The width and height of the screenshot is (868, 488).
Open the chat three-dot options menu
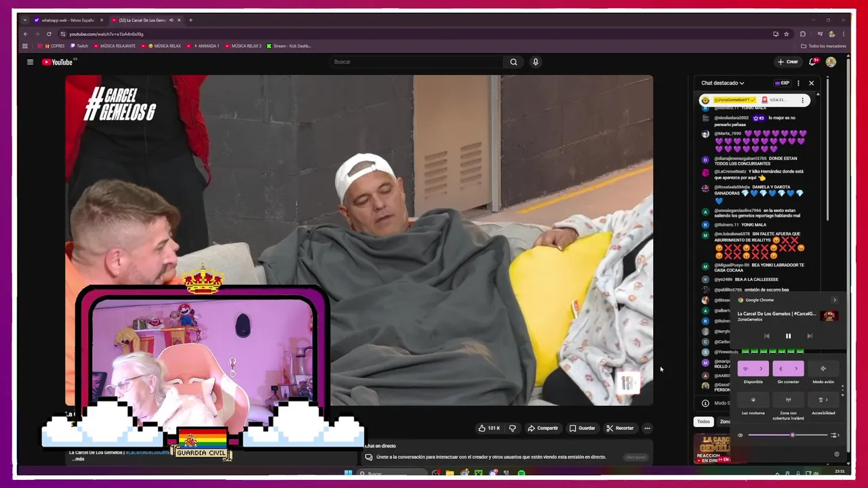(x=798, y=83)
